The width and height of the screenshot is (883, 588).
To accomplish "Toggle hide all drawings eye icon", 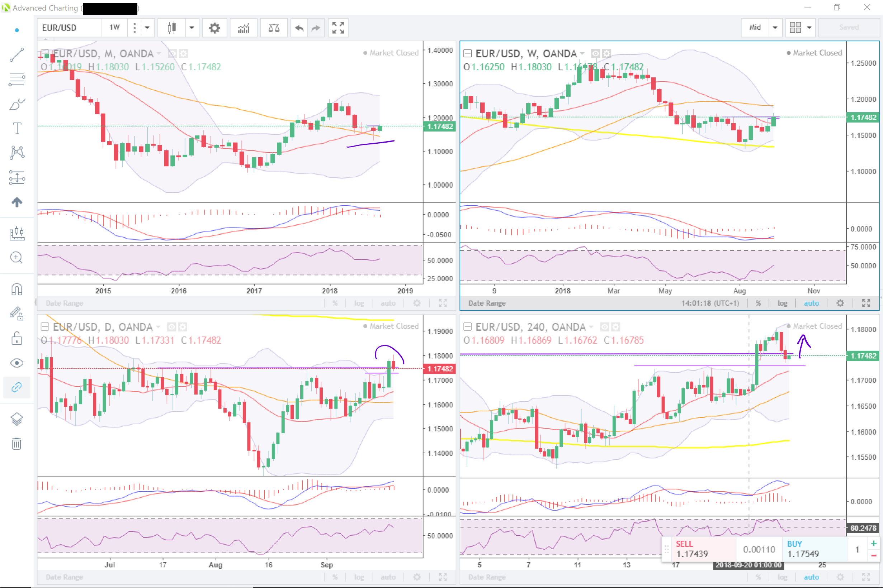I will [x=17, y=363].
